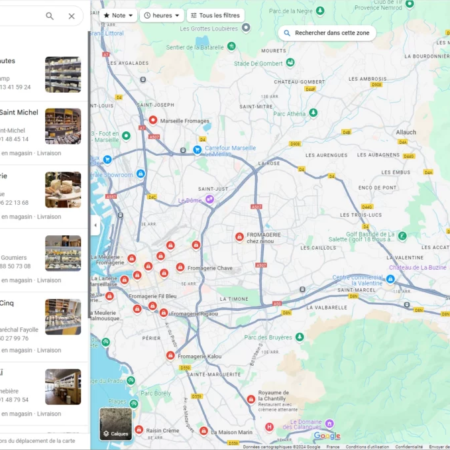
Task: Click the CHATEAU-GOMBERT label on map
Action: pyautogui.click(x=299, y=82)
